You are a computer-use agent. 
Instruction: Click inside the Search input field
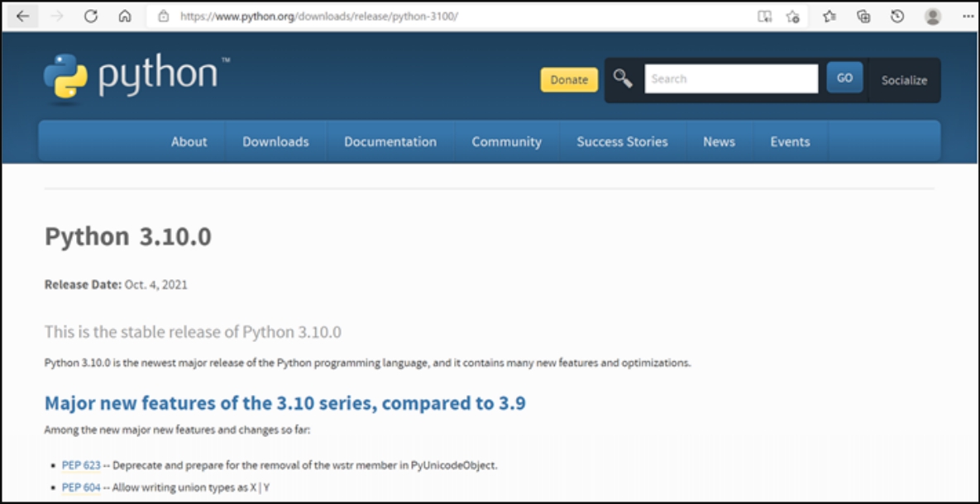pyautogui.click(x=731, y=78)
